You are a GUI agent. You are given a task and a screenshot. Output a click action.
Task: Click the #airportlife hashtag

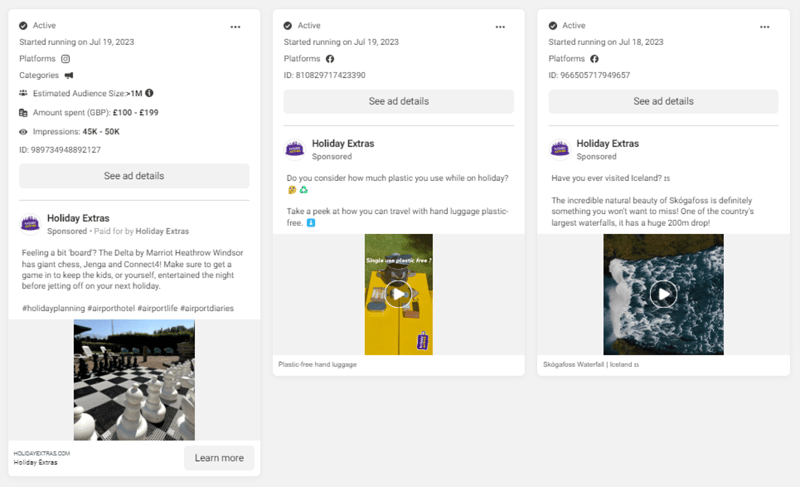click(158, 308)
